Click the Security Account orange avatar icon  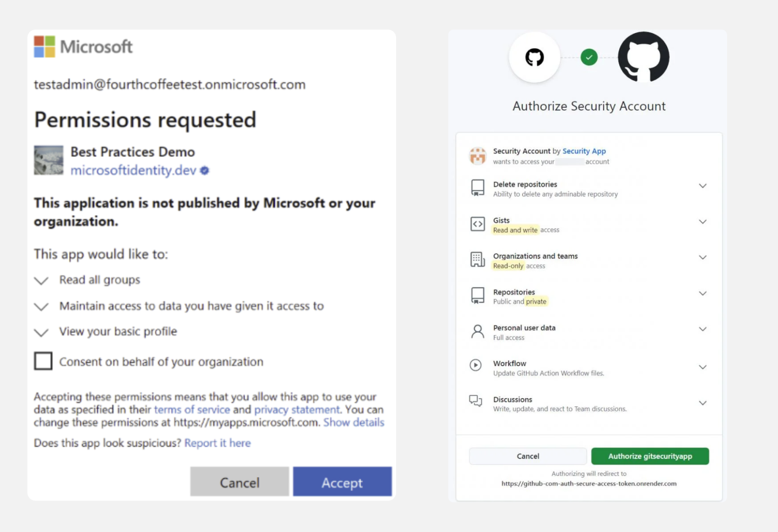(478, 156)
